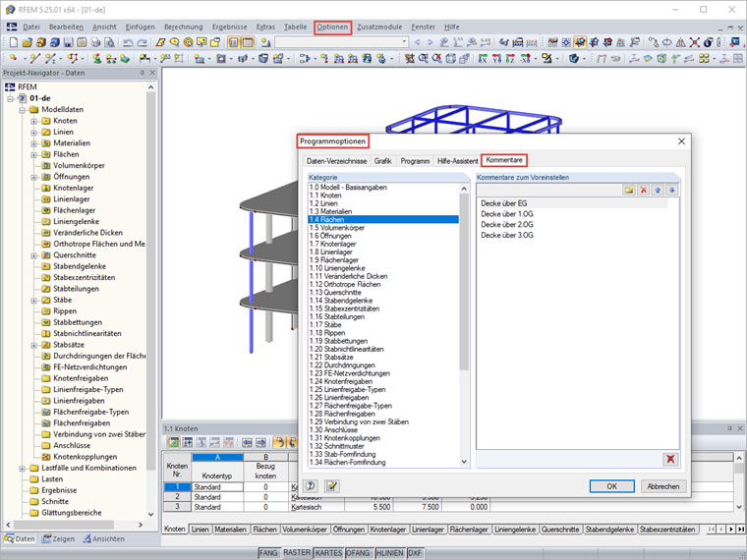Switch to the Daten-Verzeichnisse tab

[336, 161]
